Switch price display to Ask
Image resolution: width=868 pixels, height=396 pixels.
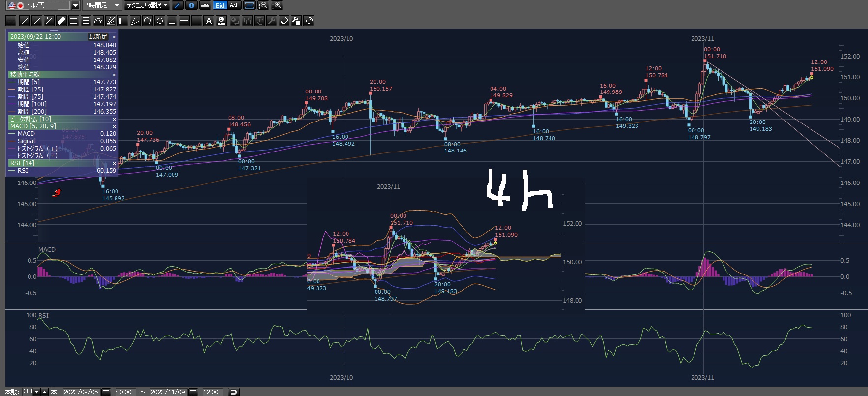click(234, 5)
